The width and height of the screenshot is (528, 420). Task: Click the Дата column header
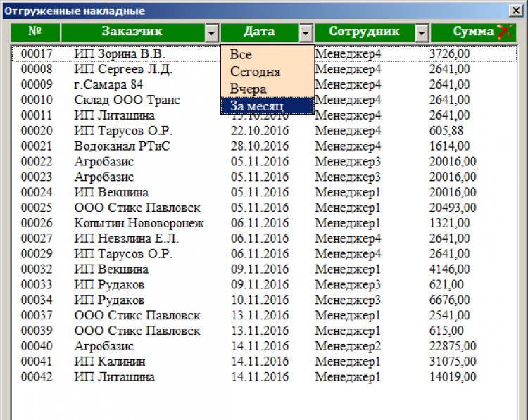(260, 32)
